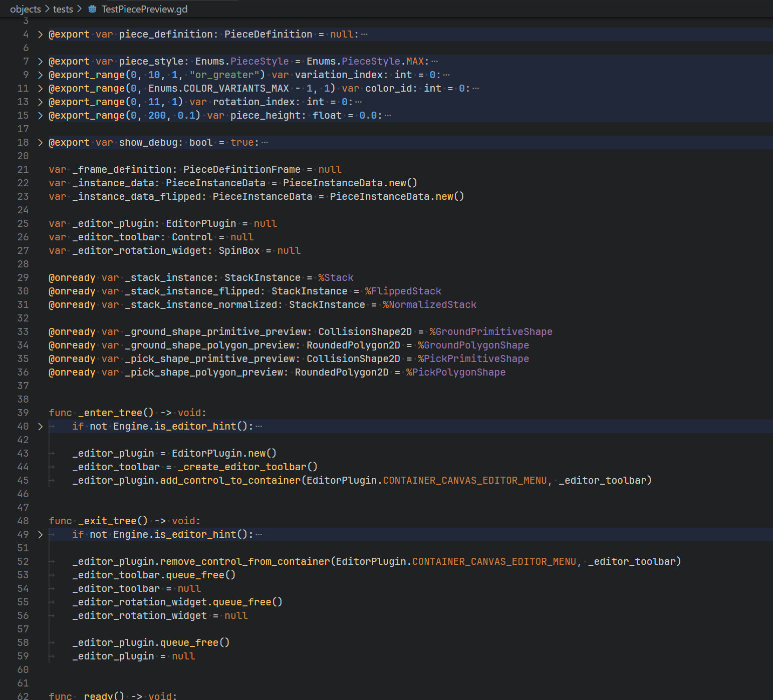Expand folded rotation_index export on line 13
The image size is (773, 700).
tap(41, 102)
